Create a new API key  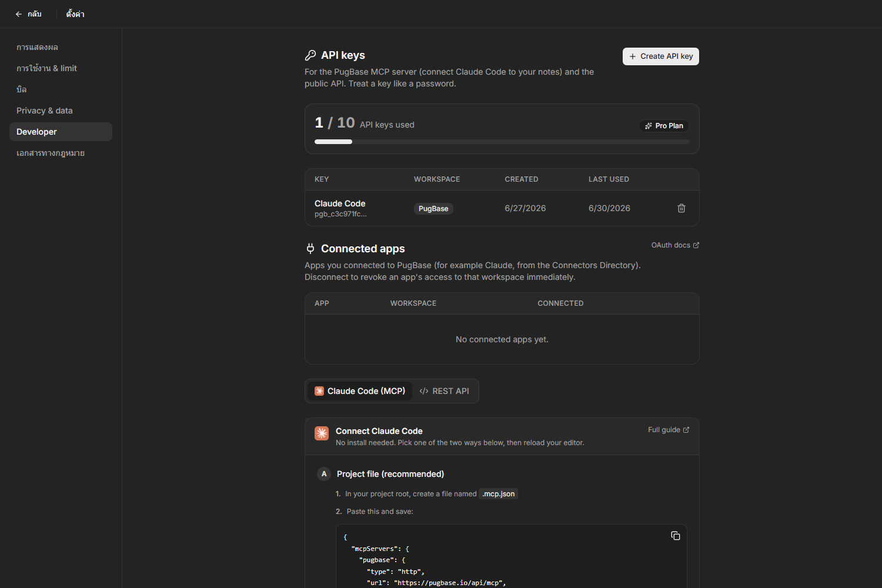pos(661,56)
